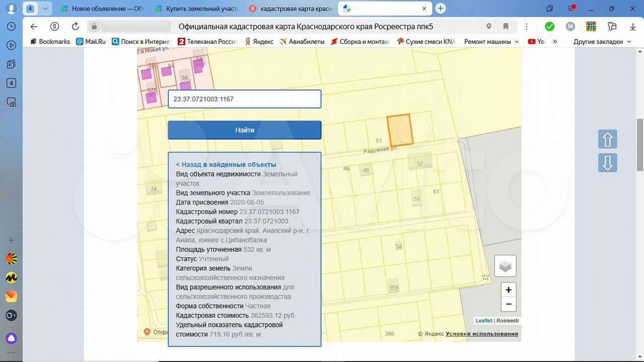Click the cadastral number search field

point(245,99)
